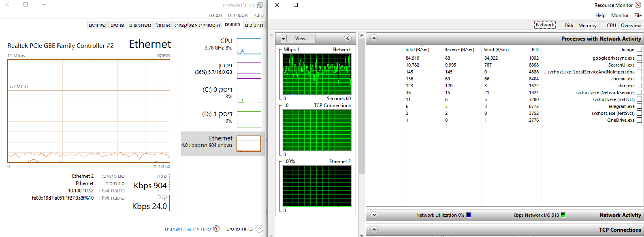This screenshot has height=237, width=644.
Task: Open the תצוגה menu in Task Manager
Action: [x=215, y=15]
